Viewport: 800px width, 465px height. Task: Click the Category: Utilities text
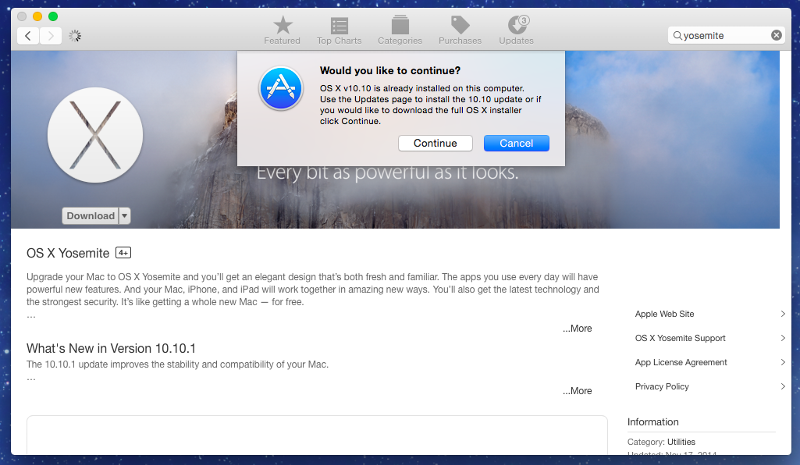coord(661,442)
